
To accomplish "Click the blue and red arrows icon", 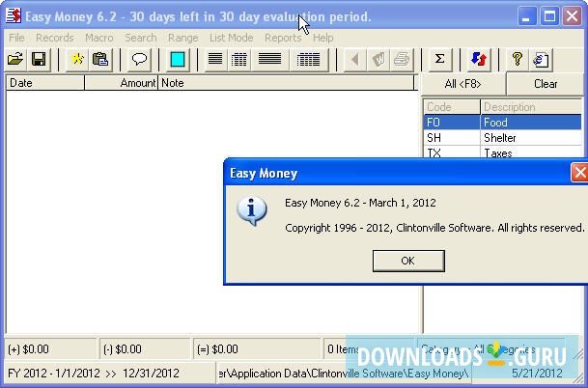I will [479, 60].
